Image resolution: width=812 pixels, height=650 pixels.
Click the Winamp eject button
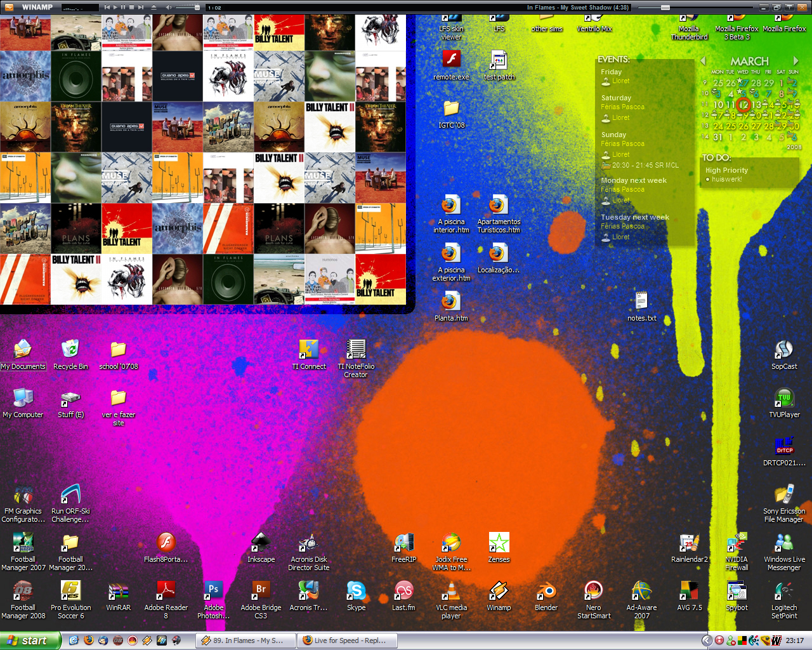click(x=154, y=7)
